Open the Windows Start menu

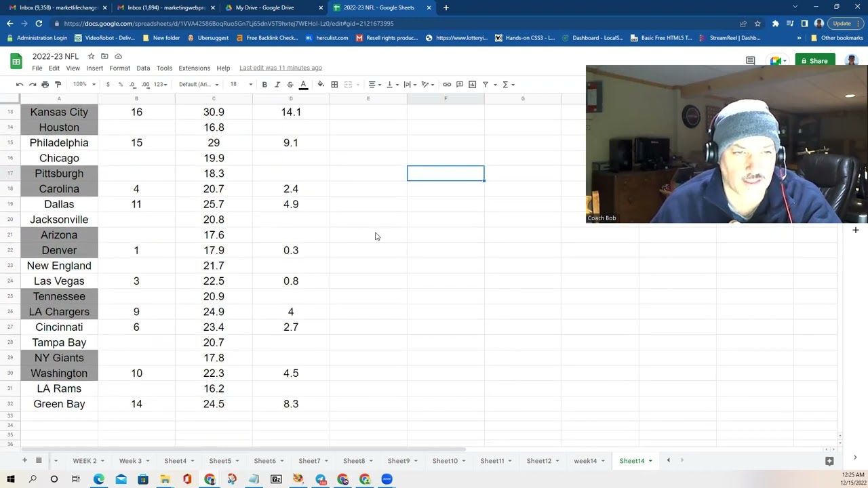[10, 479]
